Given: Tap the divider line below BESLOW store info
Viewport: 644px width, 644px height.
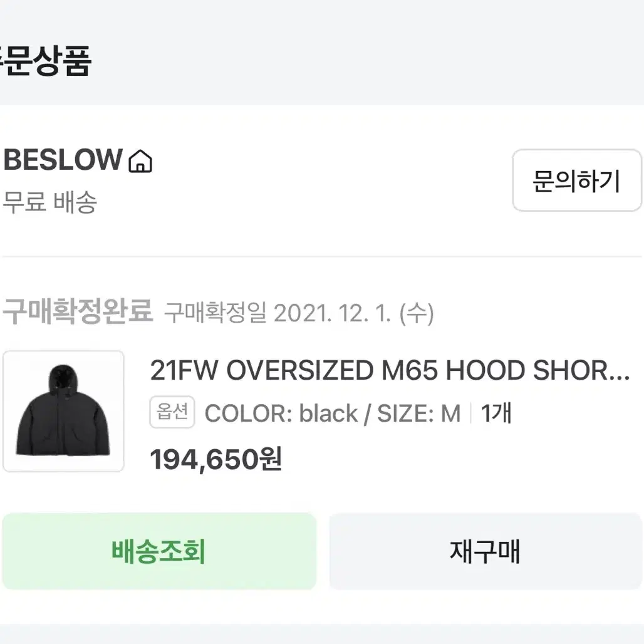Looking at the screenshot, I should (x=322, y=257).
